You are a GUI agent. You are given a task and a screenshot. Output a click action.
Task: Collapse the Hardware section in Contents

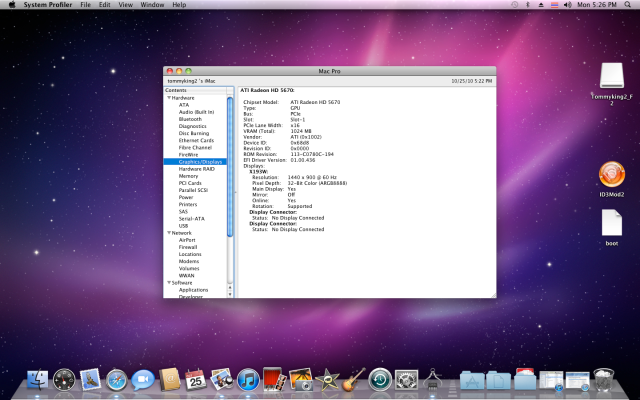(x=169, y=98)
